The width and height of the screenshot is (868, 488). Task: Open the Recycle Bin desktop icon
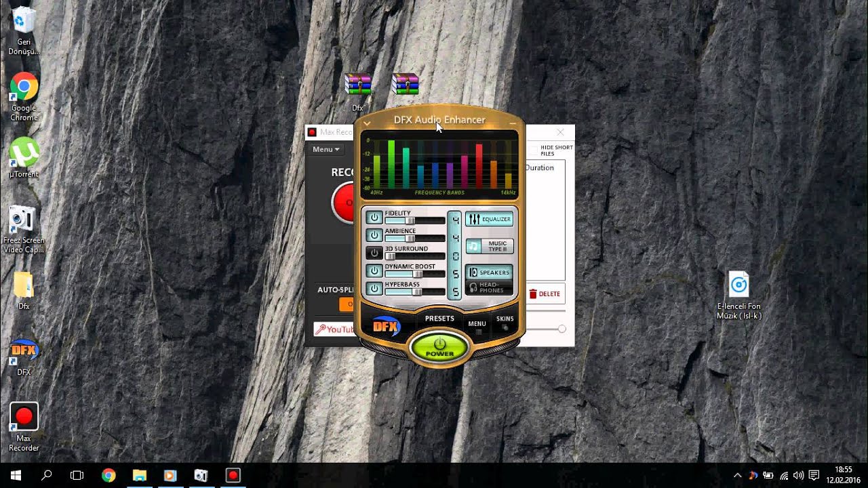click(x=24, y=30)
